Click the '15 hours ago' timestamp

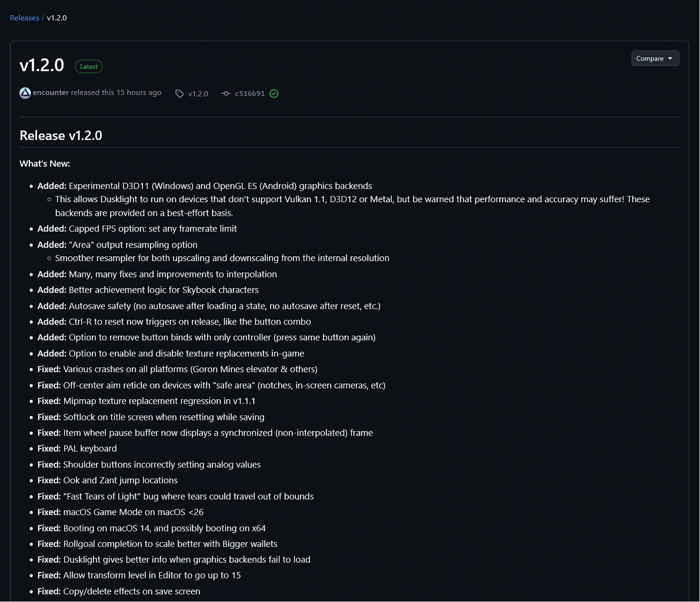(139, 92)
